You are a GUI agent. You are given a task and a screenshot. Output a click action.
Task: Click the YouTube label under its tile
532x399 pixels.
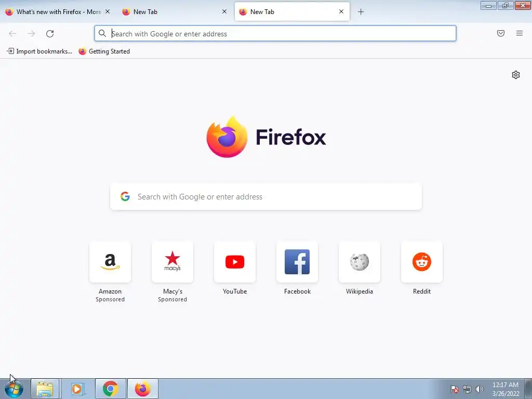[x=235, y=291]
